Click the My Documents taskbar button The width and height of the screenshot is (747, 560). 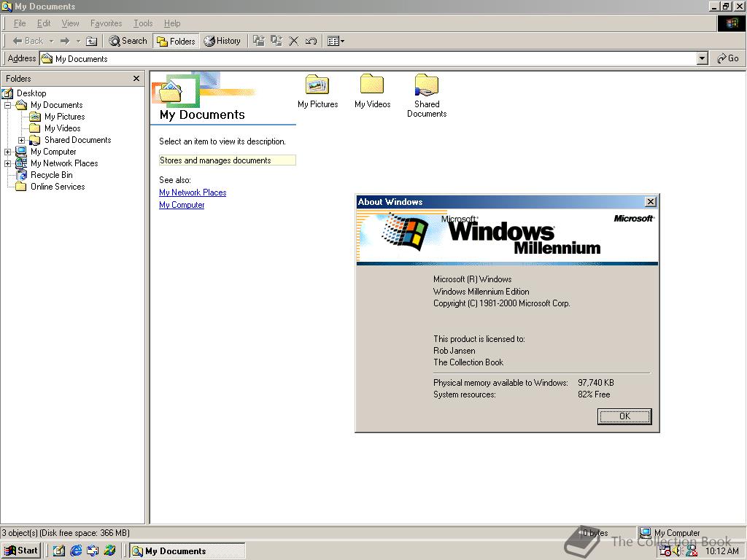[187, 551]
